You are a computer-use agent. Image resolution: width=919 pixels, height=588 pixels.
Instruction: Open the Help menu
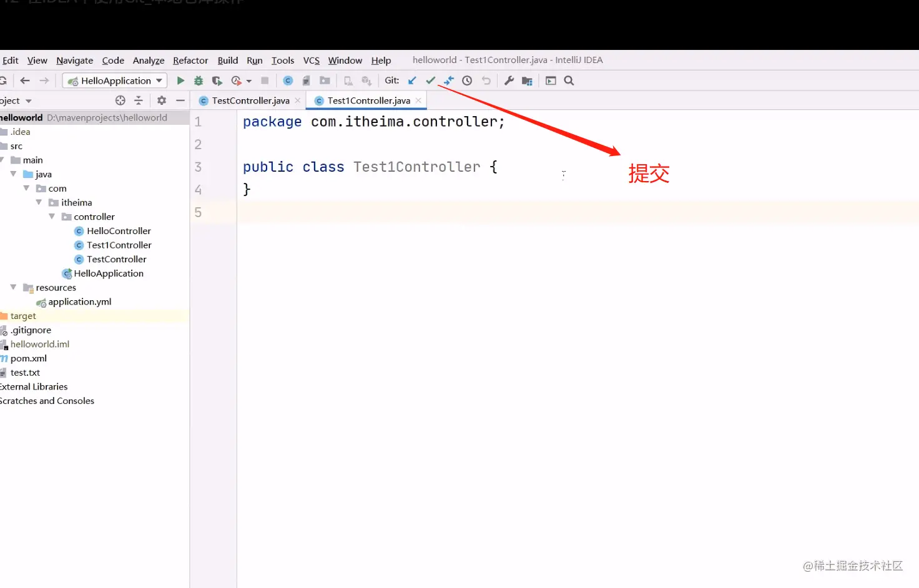[x=381, y=61]
